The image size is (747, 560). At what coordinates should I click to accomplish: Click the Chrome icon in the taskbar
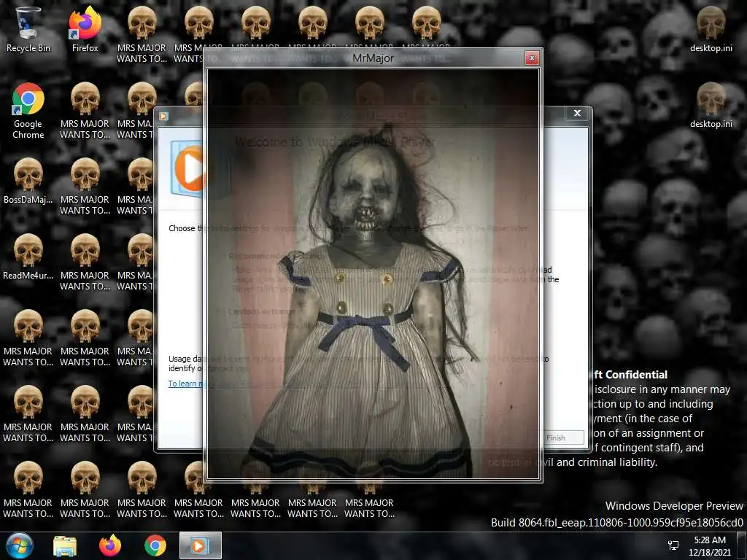[x=155, y=546]
